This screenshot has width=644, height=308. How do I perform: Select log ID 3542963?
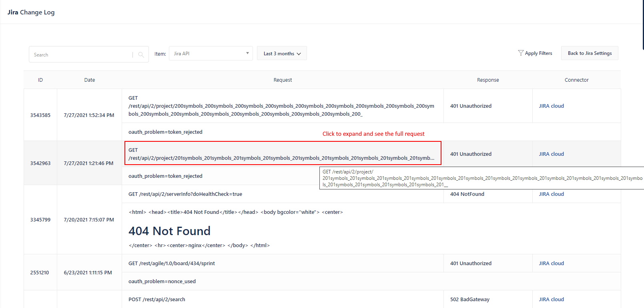[40, 163]
